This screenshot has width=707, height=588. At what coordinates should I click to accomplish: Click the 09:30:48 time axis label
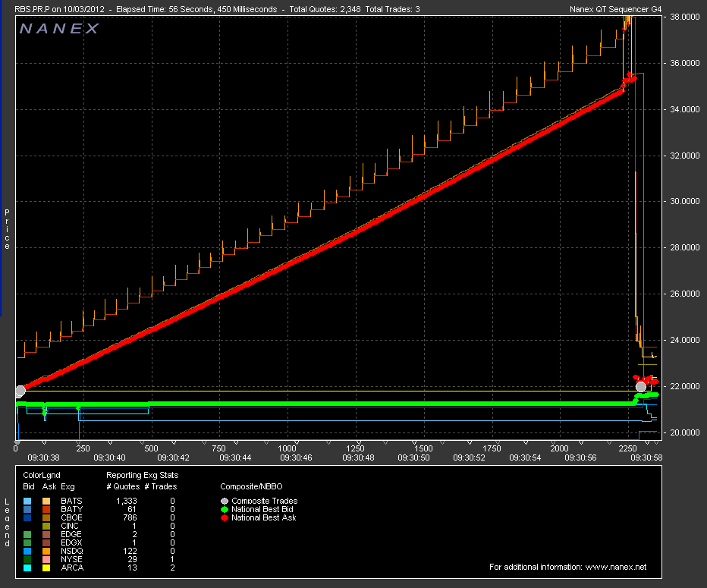pos(358,458)
